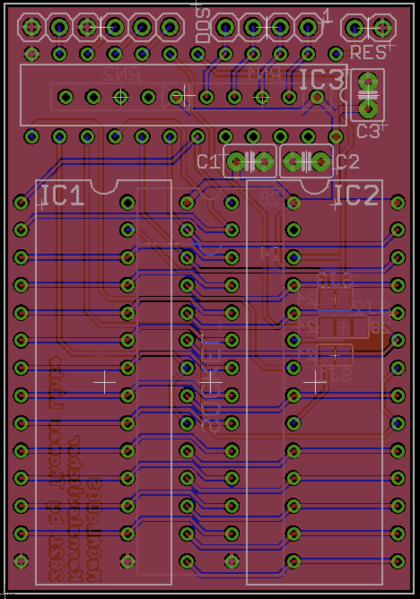
Task: Select the IC1 component label
Action: [62, 195]
